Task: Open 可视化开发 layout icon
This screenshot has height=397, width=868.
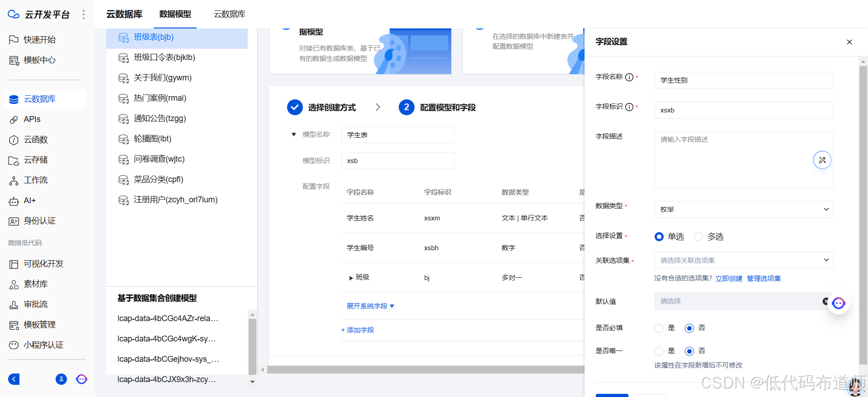Action: coord(14,264)
